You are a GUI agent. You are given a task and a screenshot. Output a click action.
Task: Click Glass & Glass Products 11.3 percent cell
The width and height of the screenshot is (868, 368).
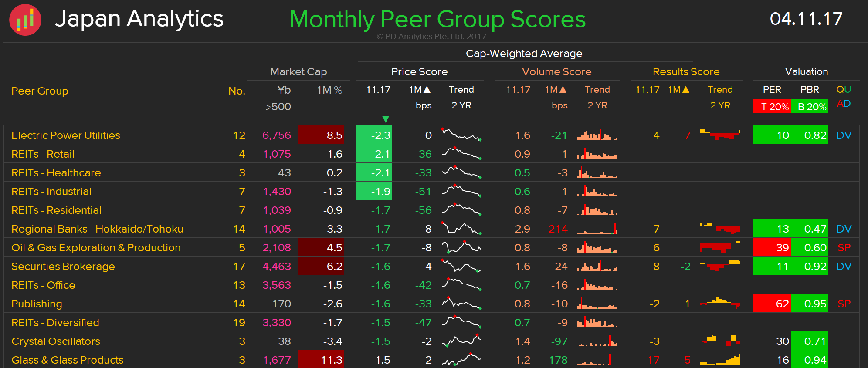click(322, 360)
